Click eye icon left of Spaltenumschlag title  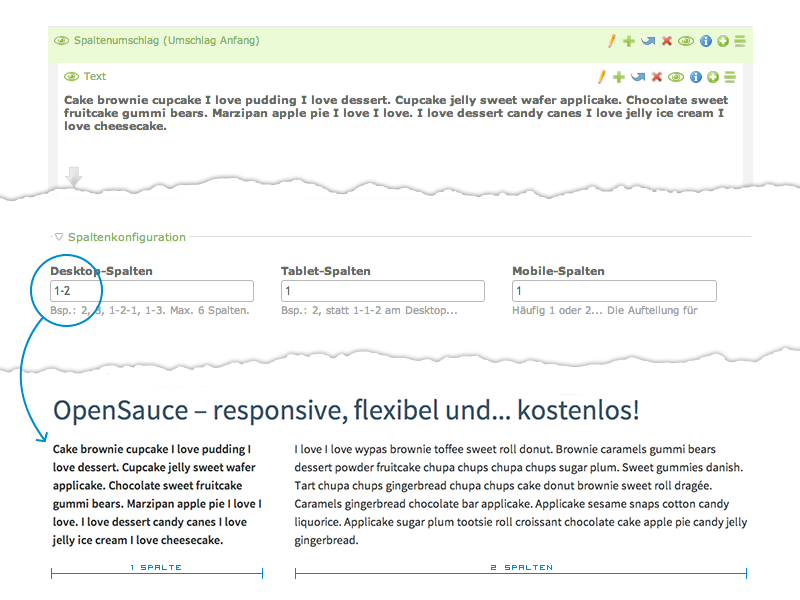click(62, 41)
